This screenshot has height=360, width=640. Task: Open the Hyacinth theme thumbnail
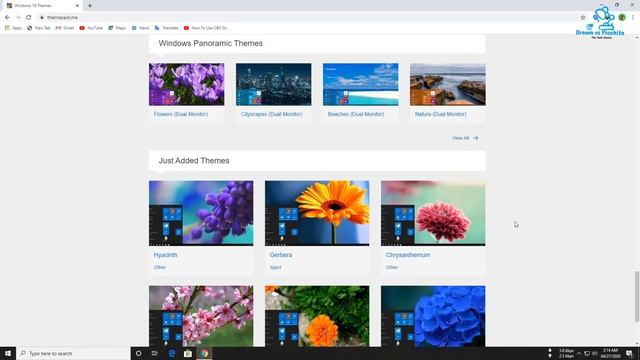[x=201, y=213]
